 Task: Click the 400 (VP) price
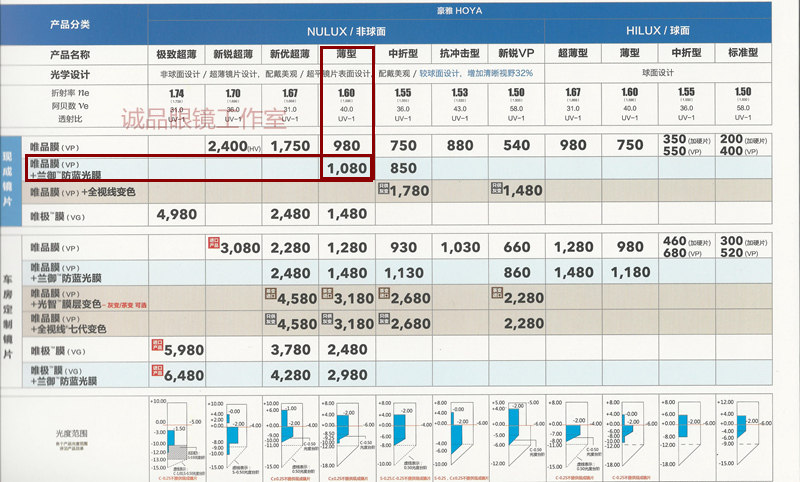(x=738, y=151)
